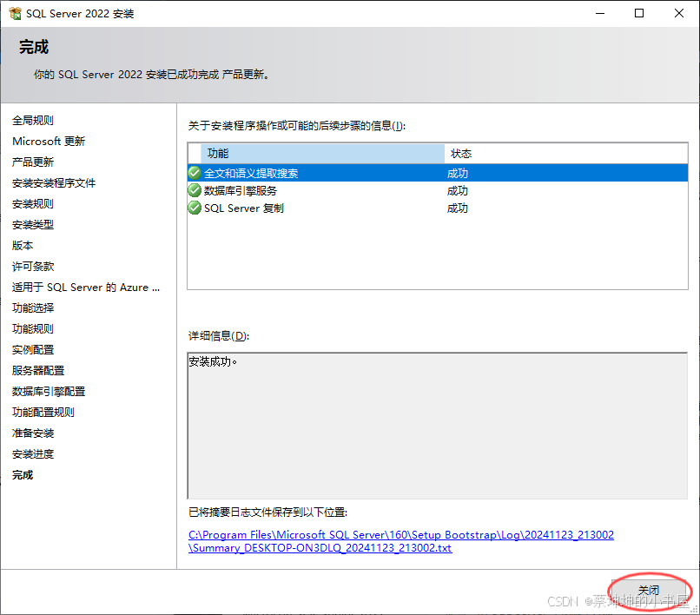Maximize the SQL Server 2022 安装 window
This screenshot has height=615, width=700.
coord(639,13)
